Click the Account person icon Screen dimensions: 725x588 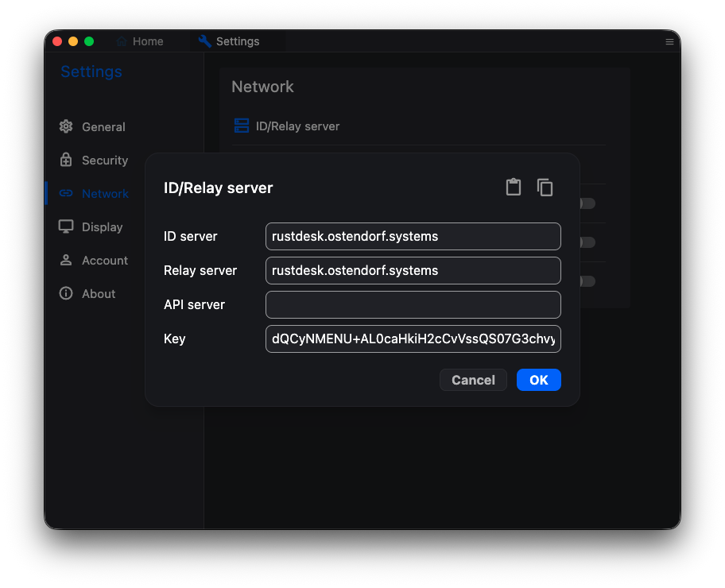click(66, 260)
